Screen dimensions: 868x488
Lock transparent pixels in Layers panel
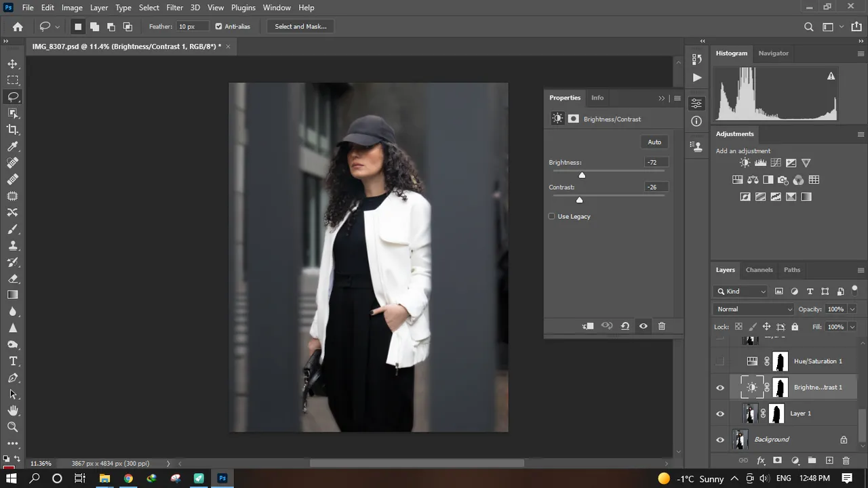coord(738,327)
